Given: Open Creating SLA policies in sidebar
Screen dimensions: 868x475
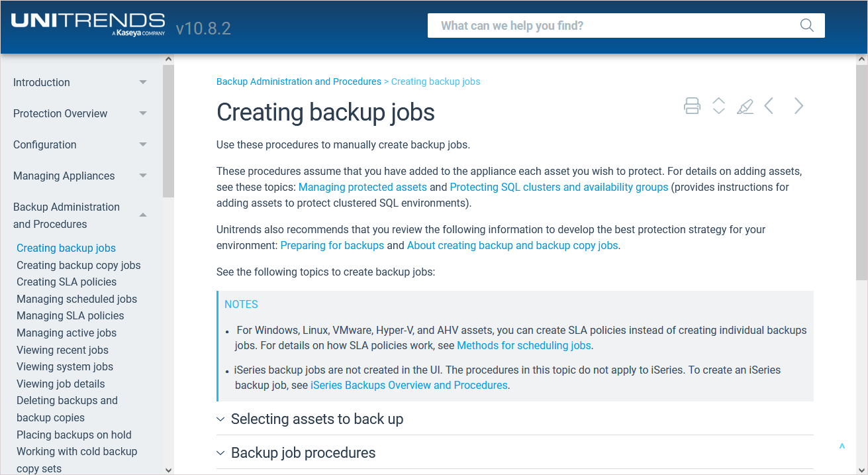Looking at the screenshot, I should pos(66,282).
